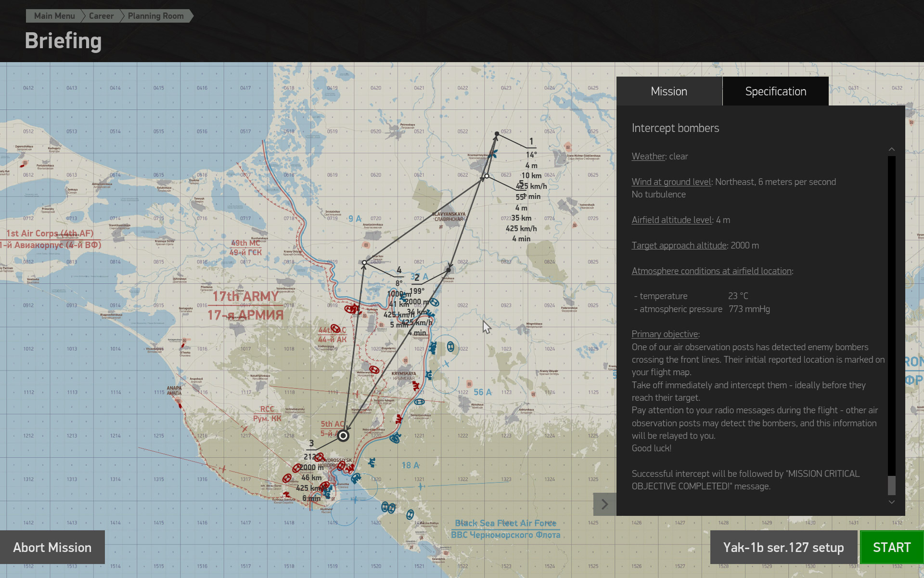
Task: Collapse the briefing panel with the side arrow
Action: (x=604, y=504)
